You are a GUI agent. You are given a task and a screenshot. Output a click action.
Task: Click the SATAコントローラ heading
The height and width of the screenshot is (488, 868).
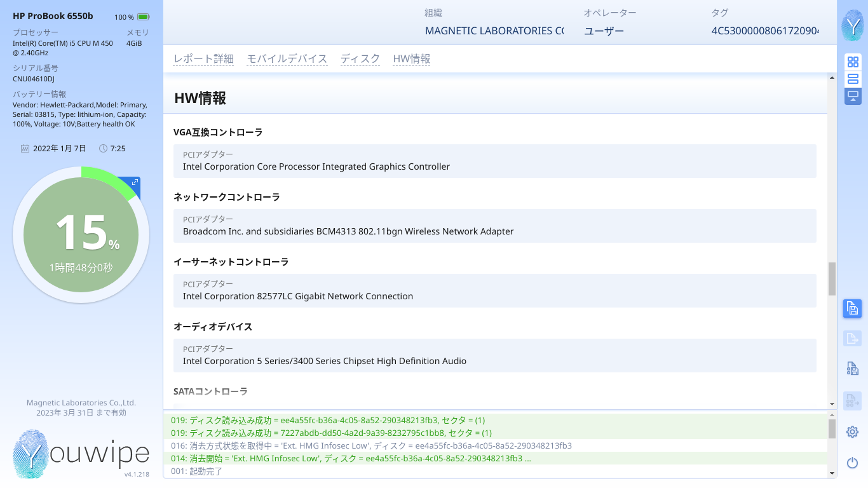tap(210, 391)
